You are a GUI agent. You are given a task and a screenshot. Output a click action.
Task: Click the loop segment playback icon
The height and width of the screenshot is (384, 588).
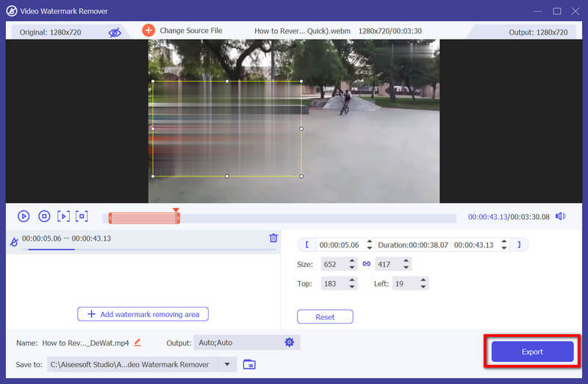82,216
